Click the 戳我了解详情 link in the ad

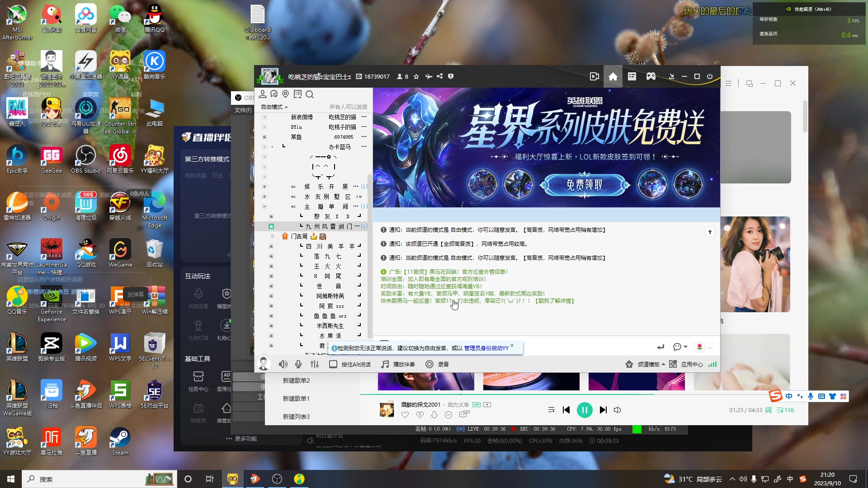coord(554,301)
